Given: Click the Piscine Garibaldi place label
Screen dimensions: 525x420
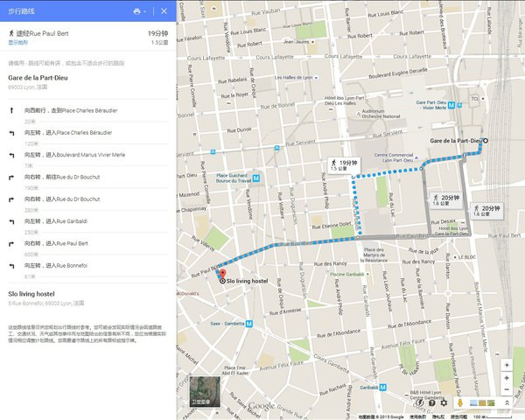Looking at the screenshot, I should (x=346, y=274).
